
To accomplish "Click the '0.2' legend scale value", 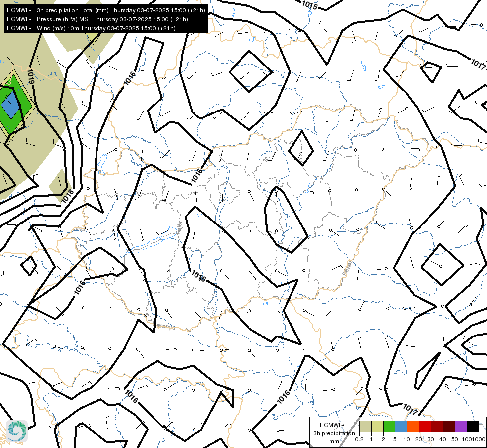I will coord(359,440).
